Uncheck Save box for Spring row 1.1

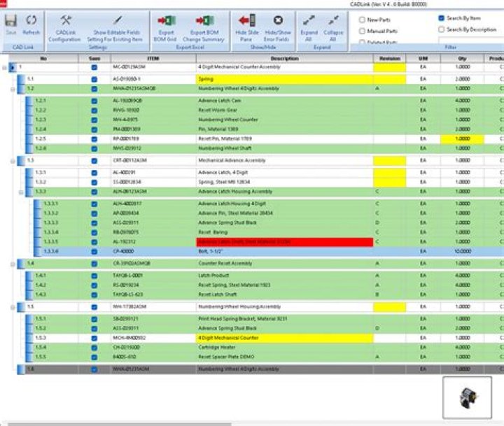(x=94, y=79)
